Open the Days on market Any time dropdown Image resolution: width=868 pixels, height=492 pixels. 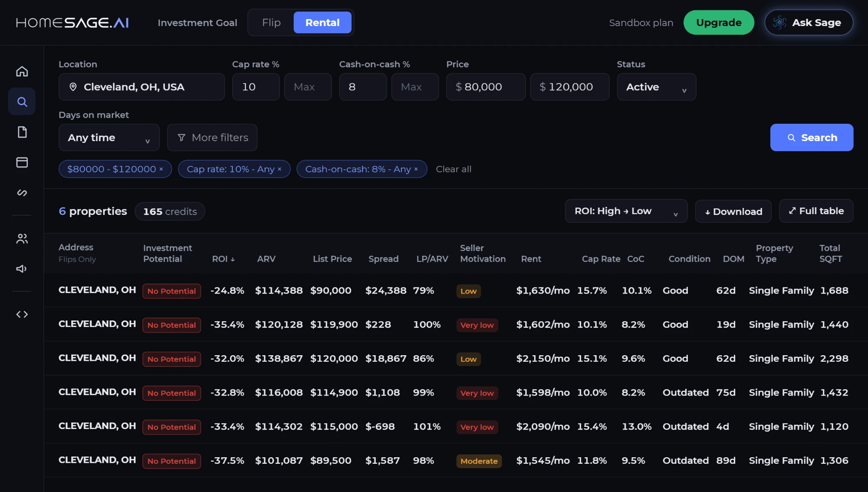(x=109, y=138)
